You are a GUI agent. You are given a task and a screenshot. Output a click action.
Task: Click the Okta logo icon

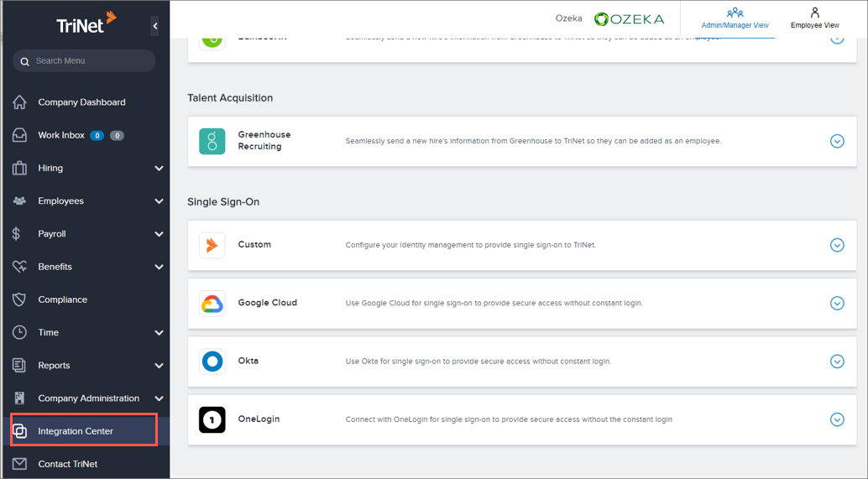212,362
